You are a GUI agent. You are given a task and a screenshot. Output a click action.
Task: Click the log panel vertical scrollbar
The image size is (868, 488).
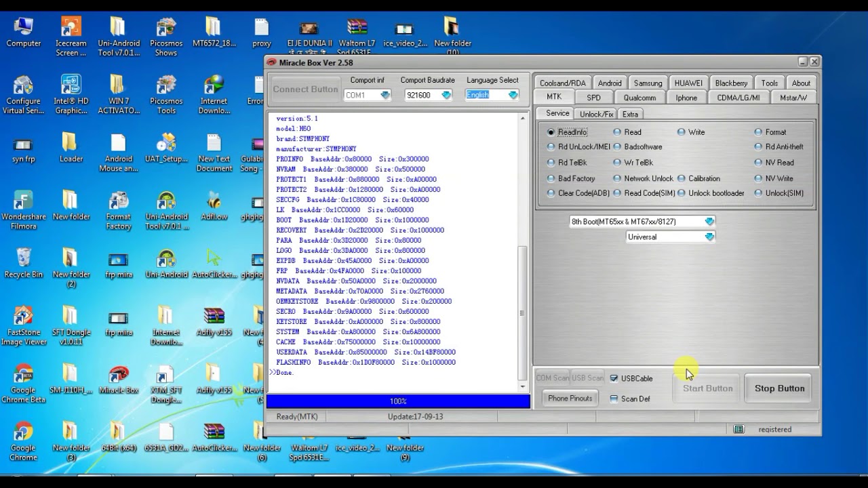click(522, 251)
